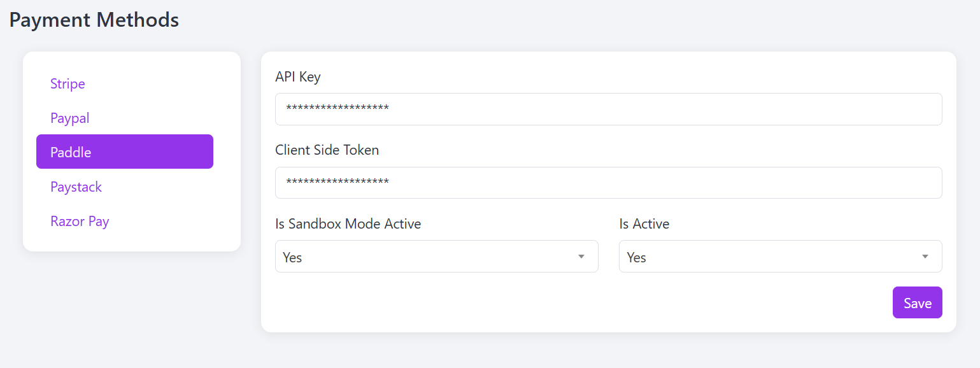Select the Yes value in Sandbox Mode box
Image resolution: width=980 pixels, height=368 pixels.
click(x=292, y=257)
